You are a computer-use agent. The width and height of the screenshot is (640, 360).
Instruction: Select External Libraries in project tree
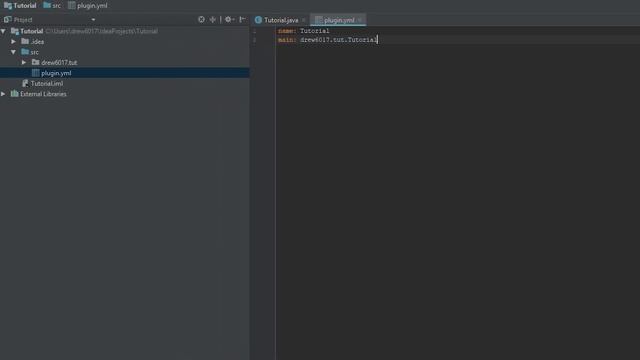43,94
